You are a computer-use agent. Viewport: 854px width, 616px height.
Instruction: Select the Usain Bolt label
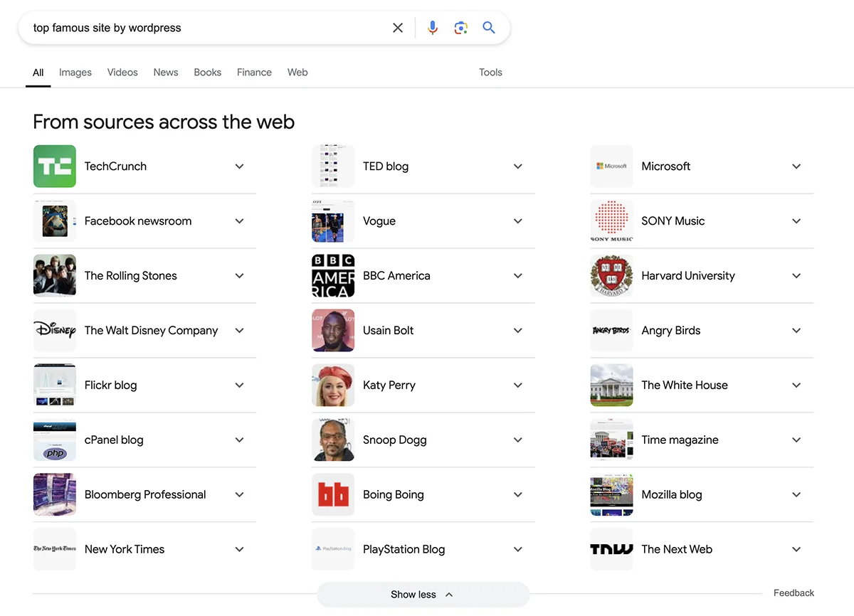tap(388, 331)
